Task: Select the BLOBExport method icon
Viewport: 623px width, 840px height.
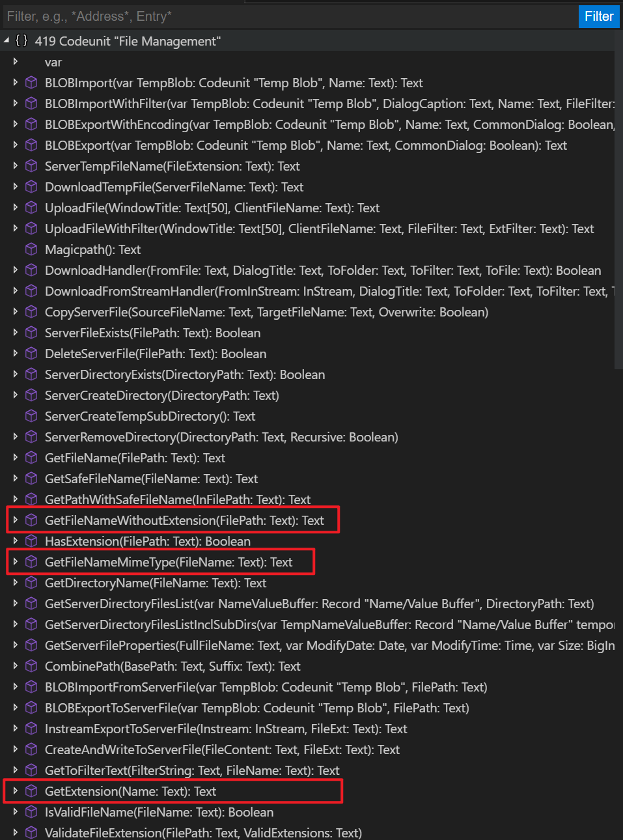Action: [x=31, y=145]
